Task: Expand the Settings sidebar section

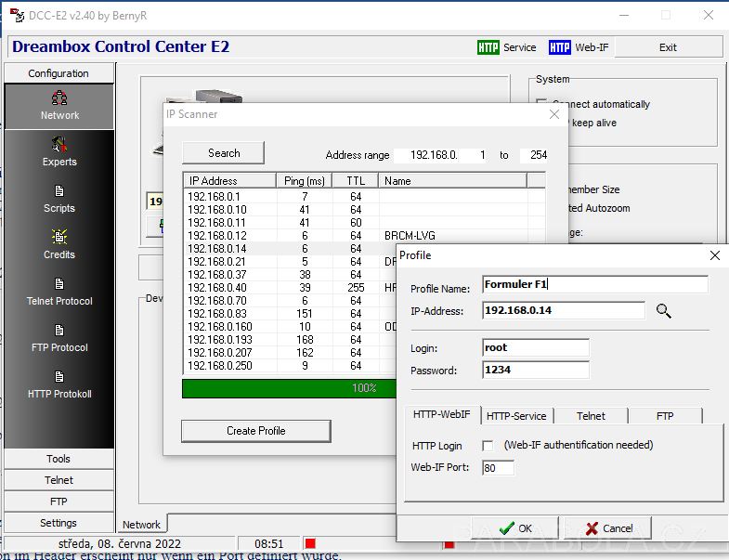Action: click(59, 523)
